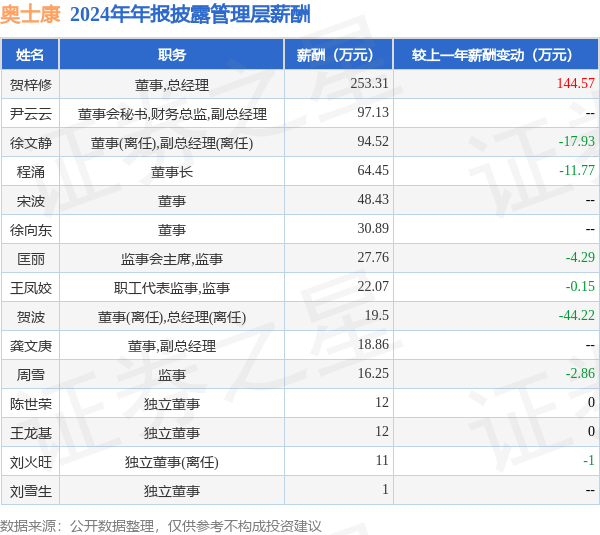600x535 pixels.
Task: Select the name cell 尹云云
Action: tap(31, 114)
